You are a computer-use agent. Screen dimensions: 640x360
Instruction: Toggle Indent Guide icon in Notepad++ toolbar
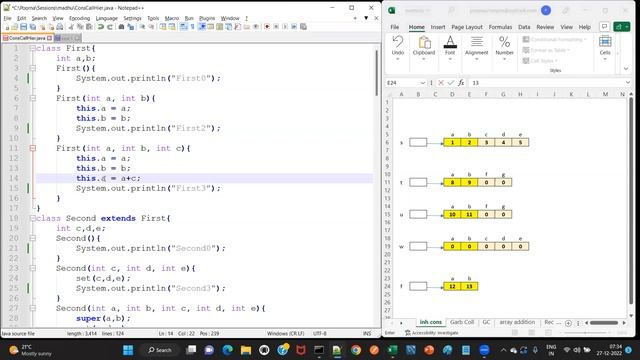coord(202,27)
